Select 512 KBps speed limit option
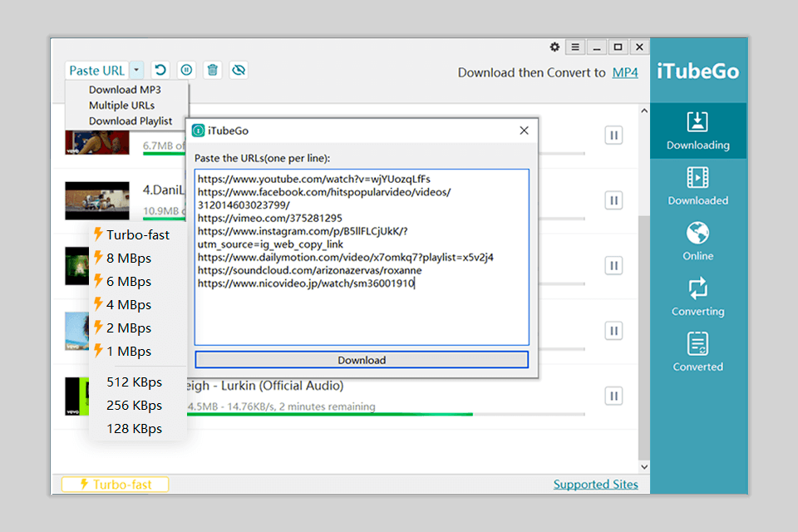798x532 pixels. pos(134,382)
